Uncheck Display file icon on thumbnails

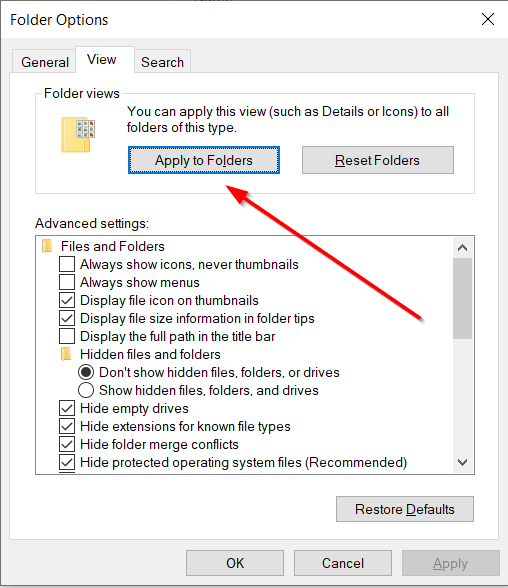click(67, 300)
